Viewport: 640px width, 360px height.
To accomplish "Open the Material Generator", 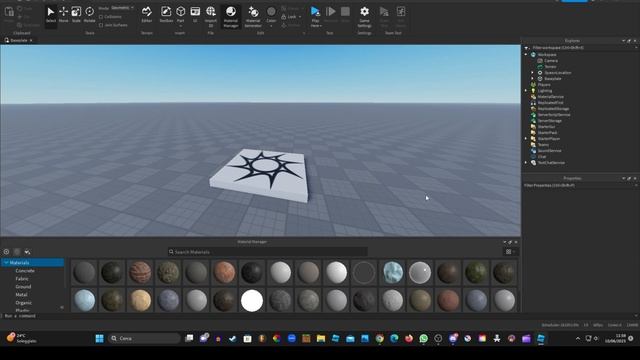I will pyautogui.click(x=253, y=16).
